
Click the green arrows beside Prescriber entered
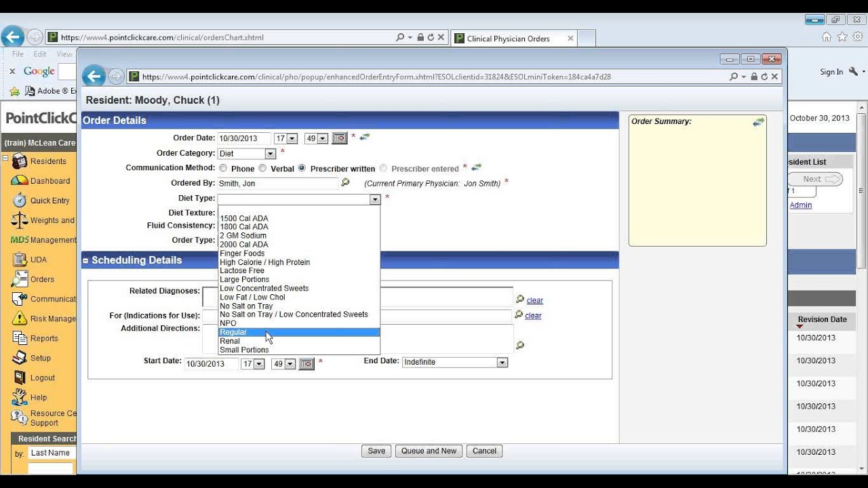[x=476, y=167]
